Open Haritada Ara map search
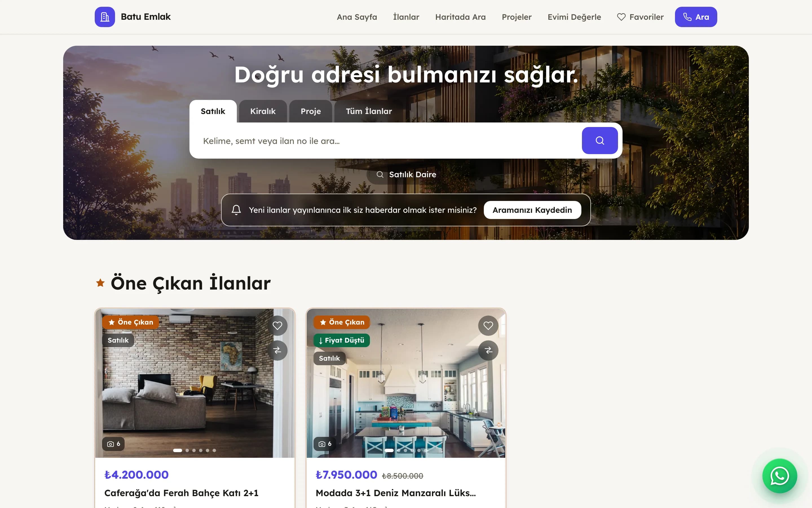812x508 pixels. pyautogui.click(x=460, y=17)
